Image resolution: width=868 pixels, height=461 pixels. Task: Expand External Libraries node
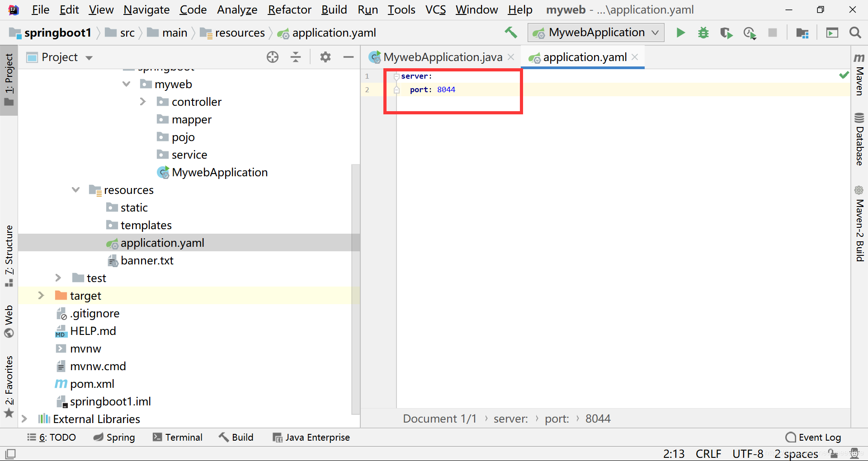24,419
